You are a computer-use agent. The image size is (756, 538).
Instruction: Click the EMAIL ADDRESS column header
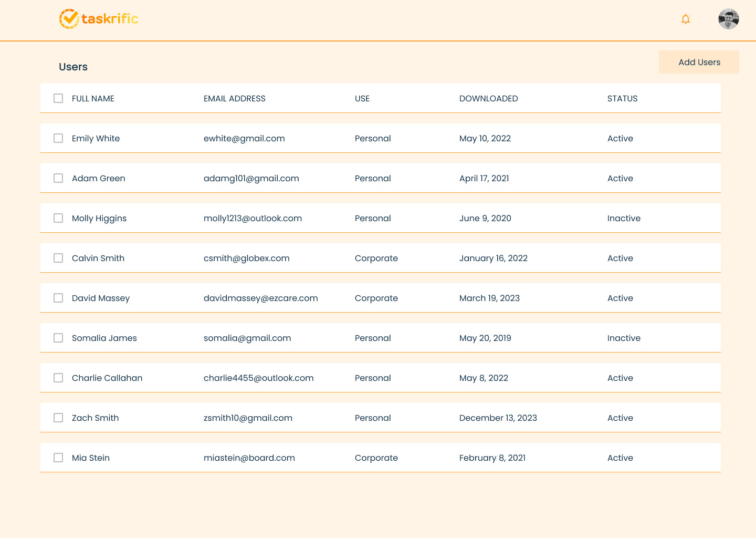pyautogui.click(x=235, y=98)
